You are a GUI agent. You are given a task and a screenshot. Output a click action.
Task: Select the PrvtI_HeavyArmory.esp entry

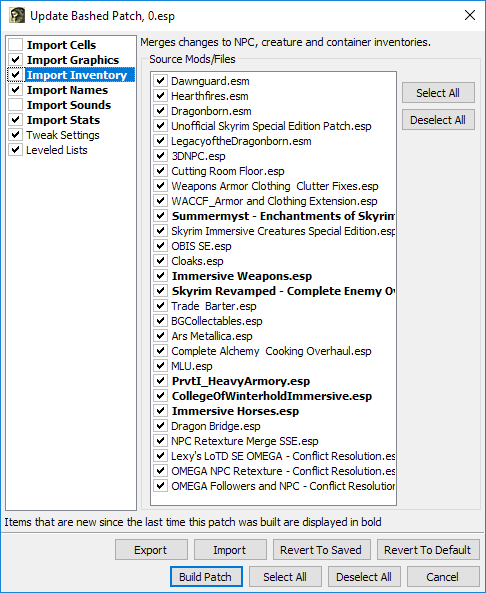tap(241, 381)
